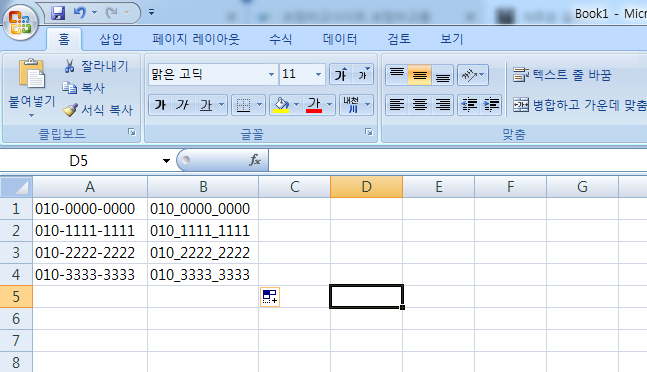Toggle middle vertical alignment
This screenshot has height=372, width=647.
pos(419,75)
